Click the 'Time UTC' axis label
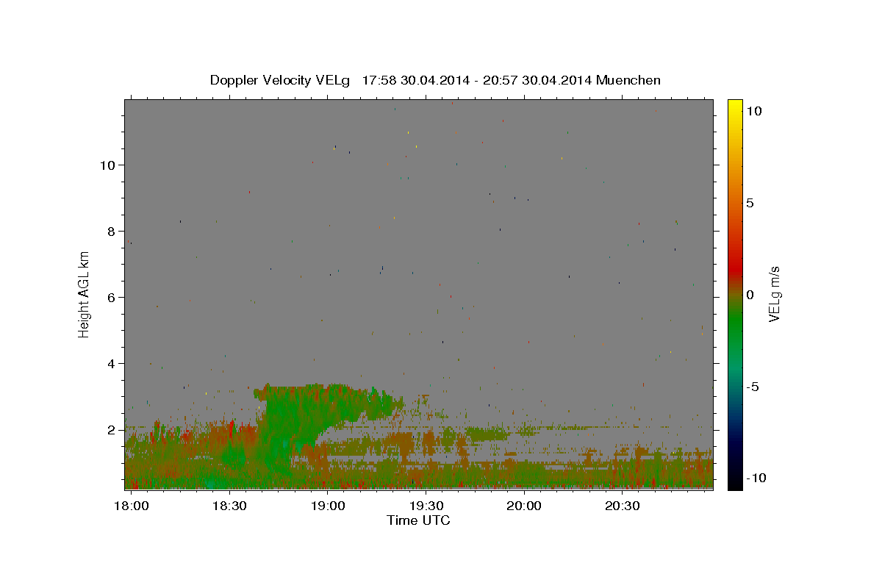Image resolution: width=882 pixels, height=588 pixels. click(418, 520)
